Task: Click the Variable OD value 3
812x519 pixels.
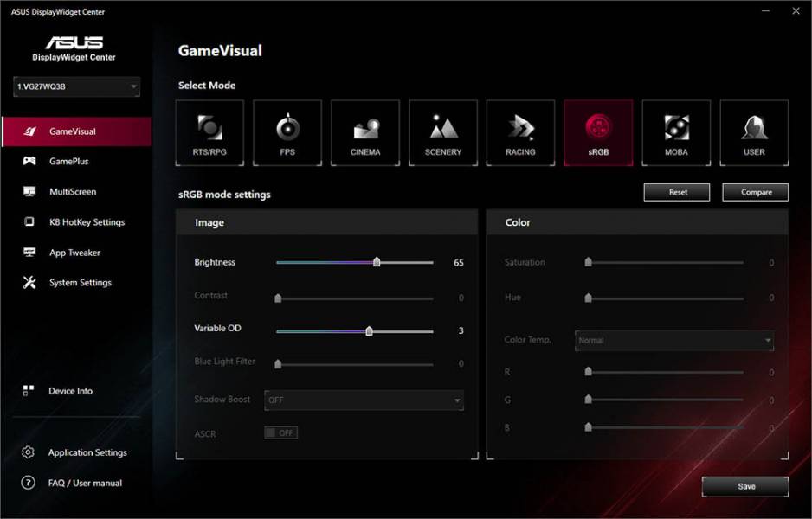Action: pos(461,330)
